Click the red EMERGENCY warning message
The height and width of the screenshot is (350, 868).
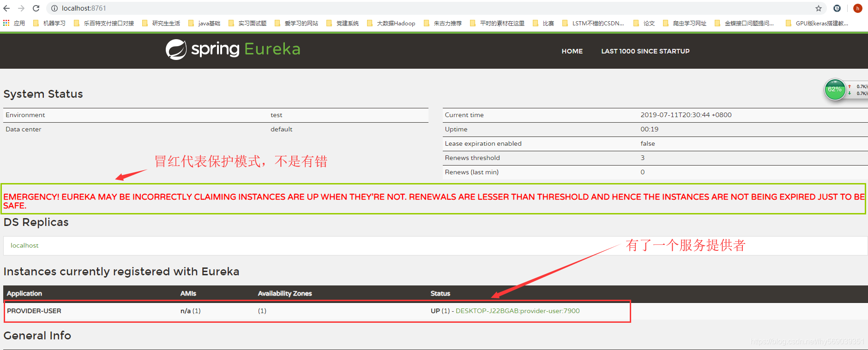coord(434,201)
